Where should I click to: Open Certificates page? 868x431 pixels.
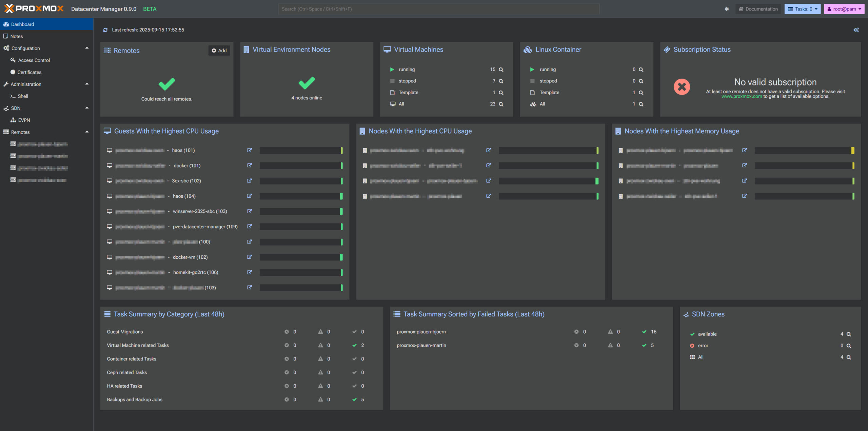(x=47, y=72)
